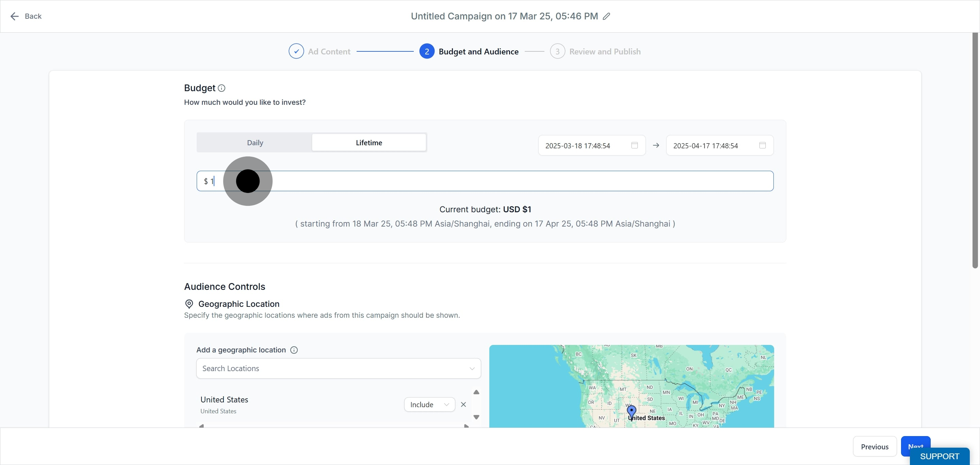Remove United States location with X
This screenshot has width=980, height=465.
pos(463,404)
